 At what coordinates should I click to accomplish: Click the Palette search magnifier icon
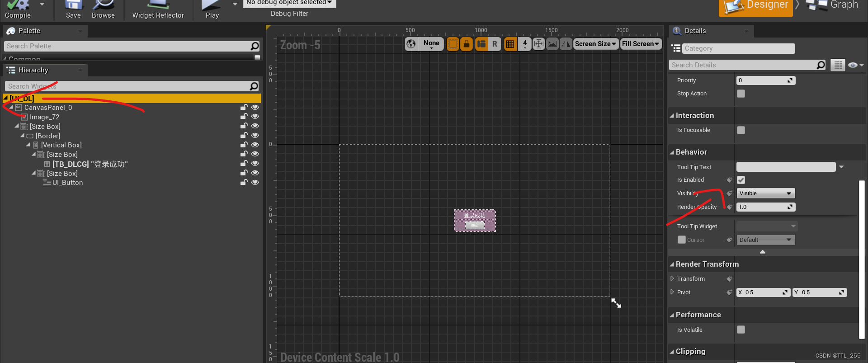[x=255, y=46]
